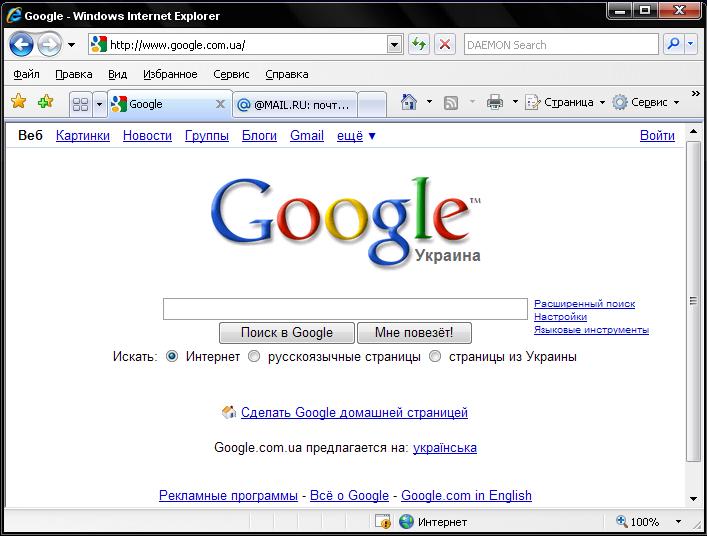Open Языковые инструменты link
The width and height of the screenshot is (707, 536).
[591, 330]
